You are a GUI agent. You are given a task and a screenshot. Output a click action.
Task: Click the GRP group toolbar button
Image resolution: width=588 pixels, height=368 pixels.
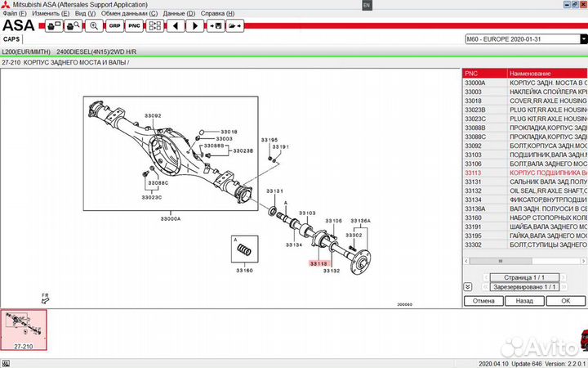[x=115, y=26]
